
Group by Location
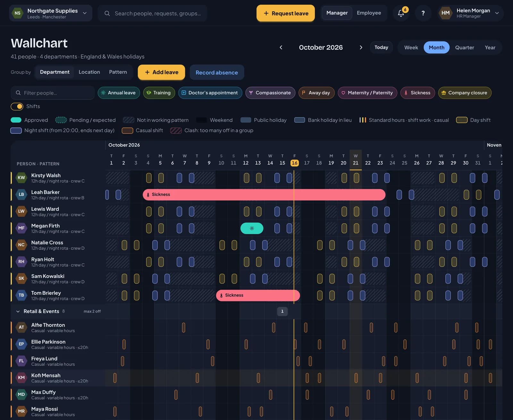click(x=89, y=72)
